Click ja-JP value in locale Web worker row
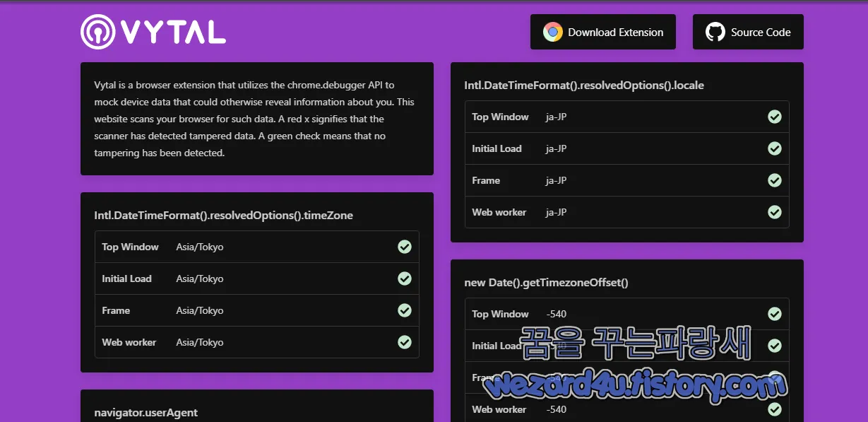This screenshot has height=422, width=868. coord(557,212)
